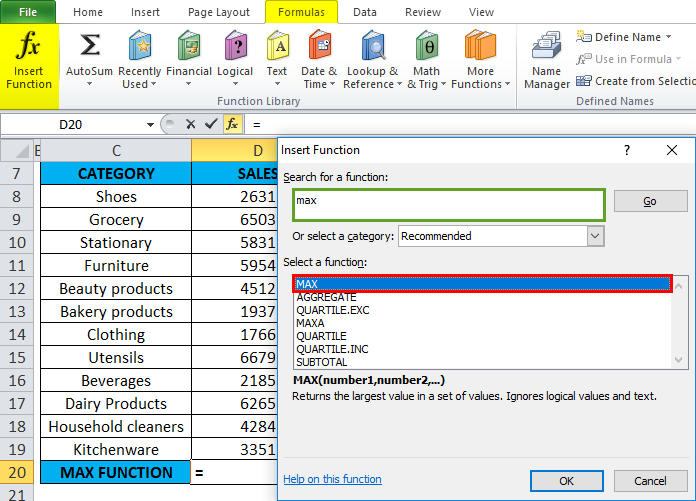The image size is (696, 501).
Task: Open the Logical functions icon
Action: click(235, 47)
